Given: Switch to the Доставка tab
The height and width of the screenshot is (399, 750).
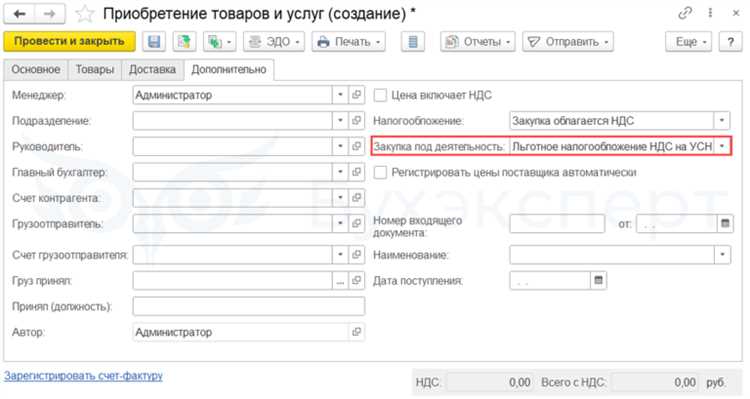Looking at the screenshot, I should 153,70.
